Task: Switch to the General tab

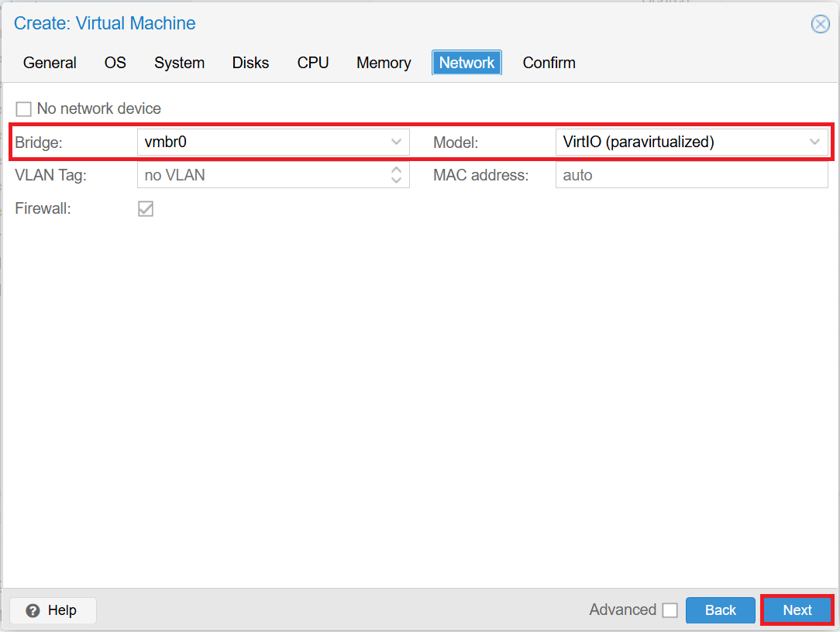Action: [x=50, y=63]
